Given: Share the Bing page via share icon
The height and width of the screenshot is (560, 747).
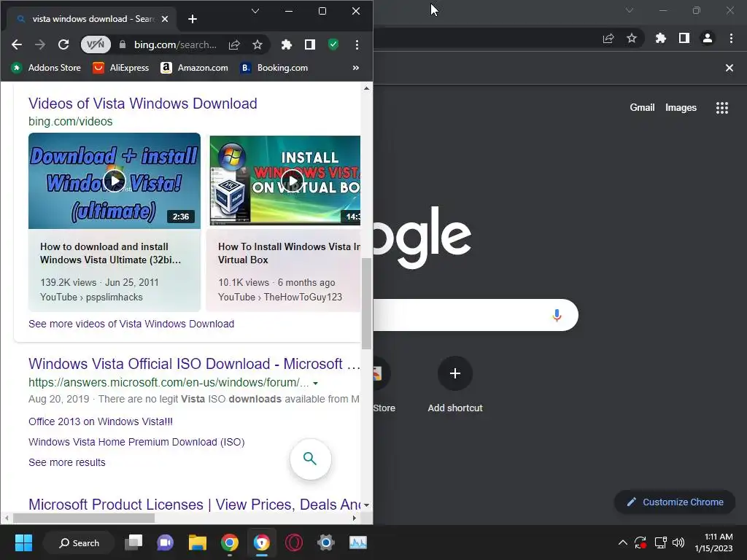Looking at the screenshot, I should click(234, 44).
